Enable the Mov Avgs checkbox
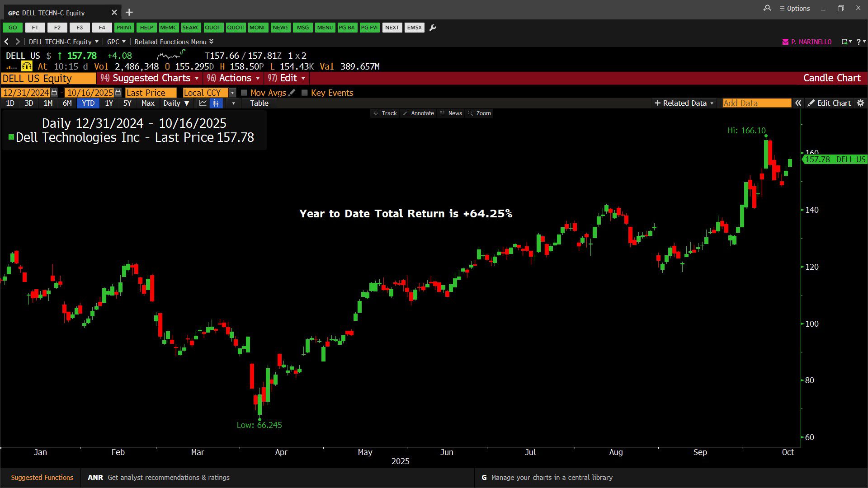Screen dimensions: 868x488 (x=244, y=93)
